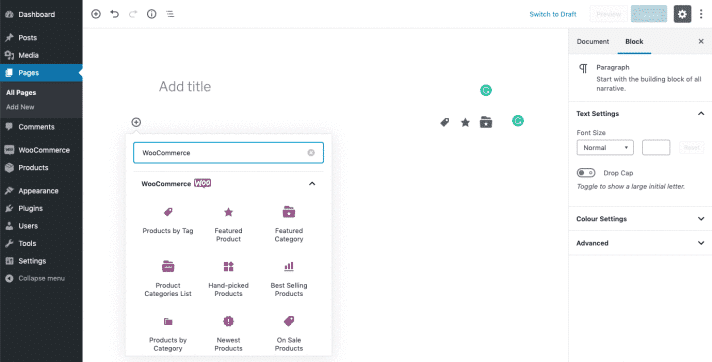Insert the Featured Product block
This screenshot has height=362, width=712.
tap(228, 224)
